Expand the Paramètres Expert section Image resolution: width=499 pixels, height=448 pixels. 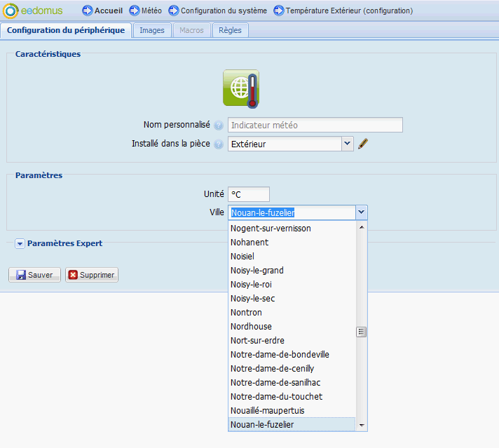pos(20,244)
